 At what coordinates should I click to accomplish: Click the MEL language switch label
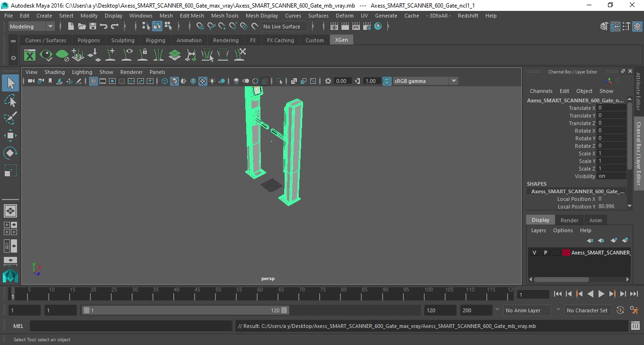[18, 326]
